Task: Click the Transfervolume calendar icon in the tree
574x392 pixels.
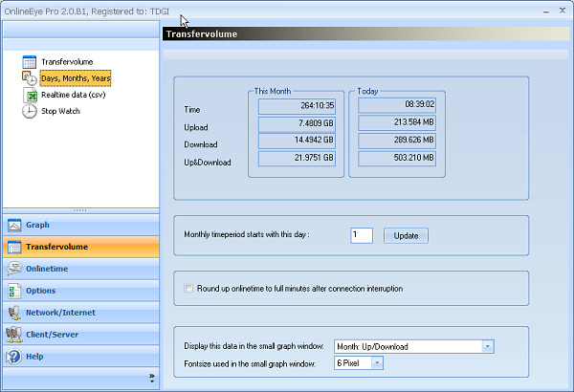Action: click(x=30, y=62)
